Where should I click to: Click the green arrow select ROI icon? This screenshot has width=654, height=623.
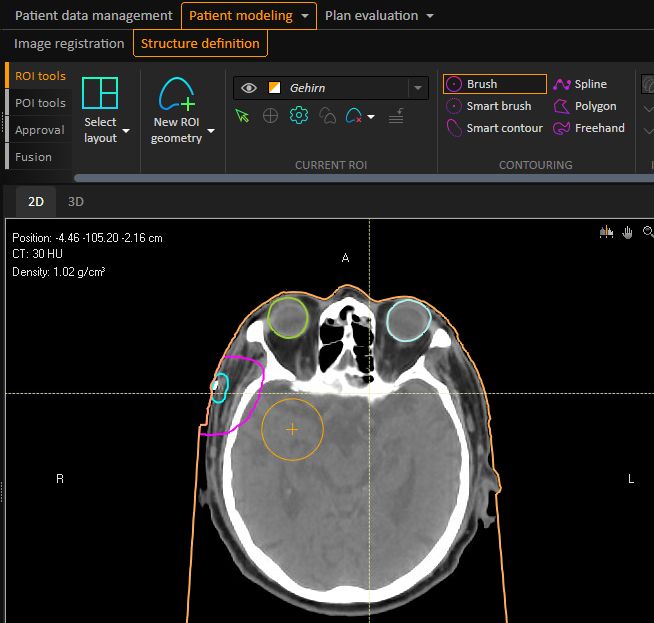tap(242, 116)
